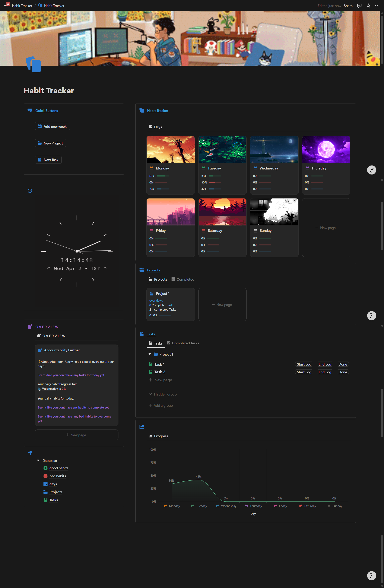Star this page as favorite
The height and width of the screenshot is (588, 384).
[368, 6]
